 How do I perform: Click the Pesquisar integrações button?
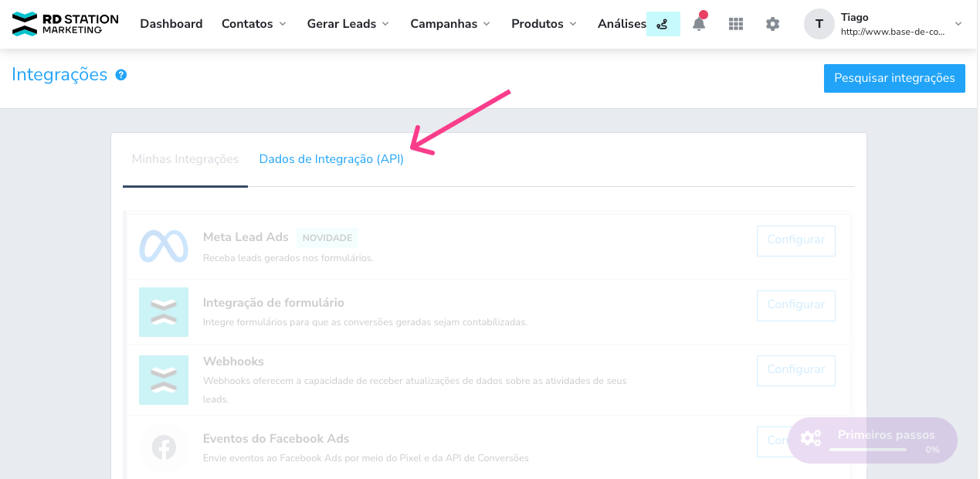click(894, 78)
